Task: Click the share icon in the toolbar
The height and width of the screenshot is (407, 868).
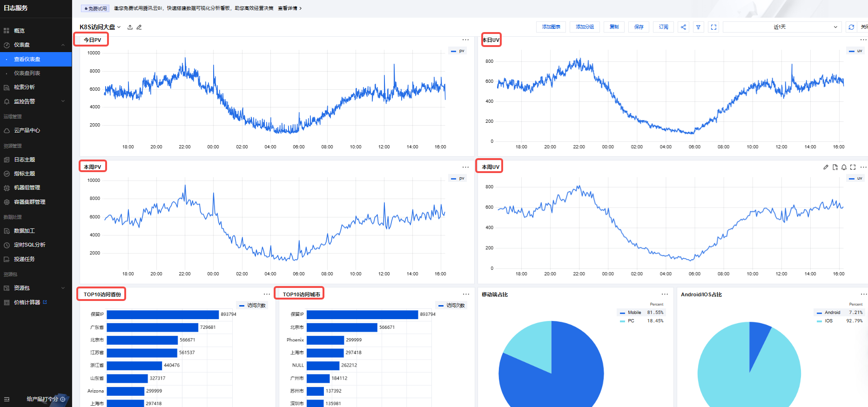Action: (683, 27)
